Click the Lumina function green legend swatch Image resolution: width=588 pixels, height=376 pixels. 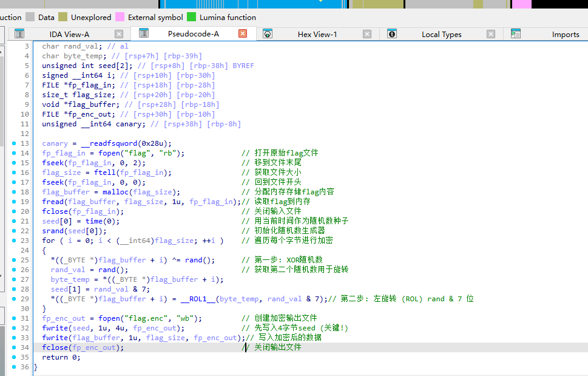click(192, 17)
